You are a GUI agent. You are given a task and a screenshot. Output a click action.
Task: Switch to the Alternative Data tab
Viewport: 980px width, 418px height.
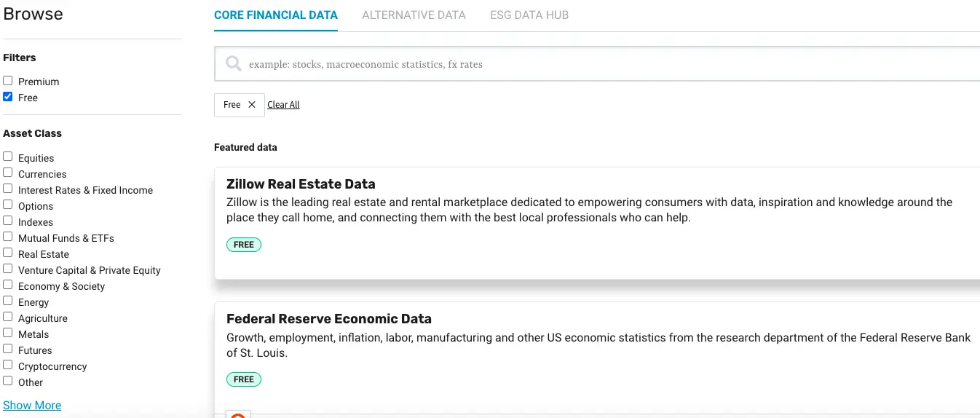pyautogui.click(x=414, y=15)
